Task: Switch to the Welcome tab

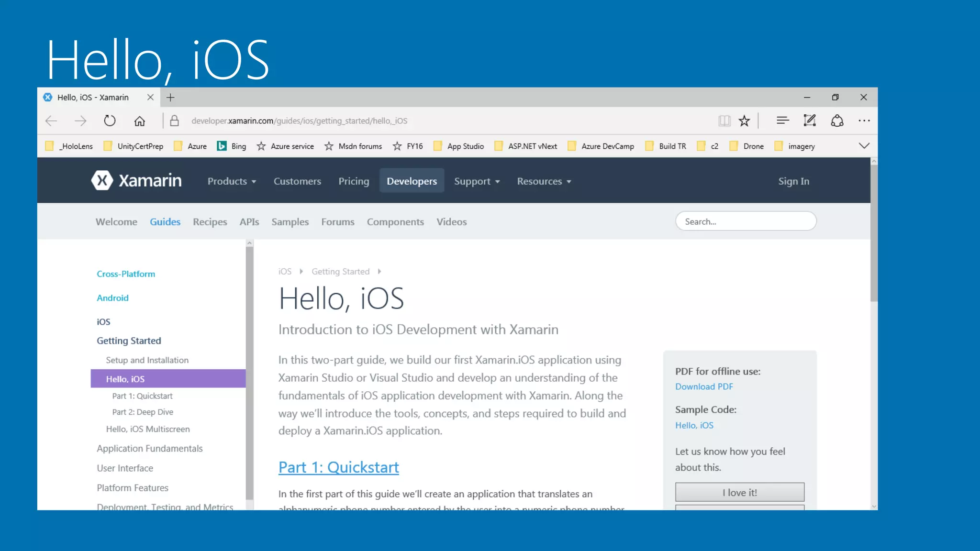Action: click(116, 222)
